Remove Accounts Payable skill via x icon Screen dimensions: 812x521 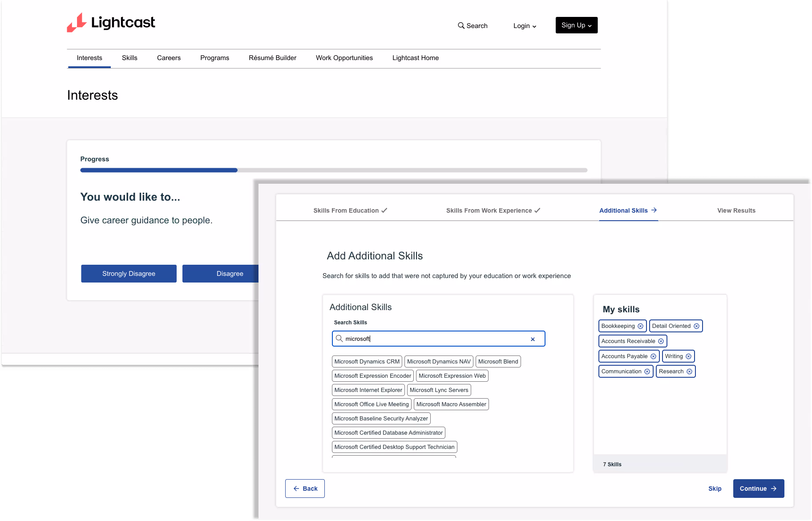coord(653,356)
